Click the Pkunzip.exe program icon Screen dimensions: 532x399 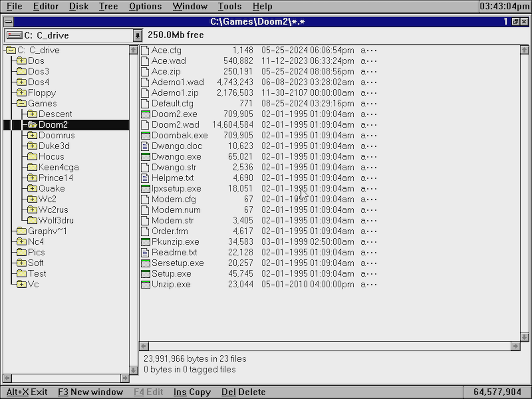click(x=145, y=242)
